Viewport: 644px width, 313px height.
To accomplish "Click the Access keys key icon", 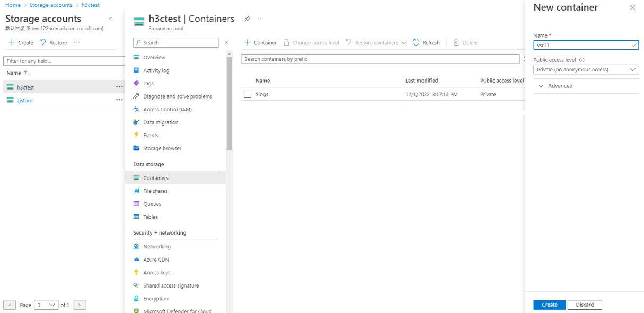I will pos(136,272).
